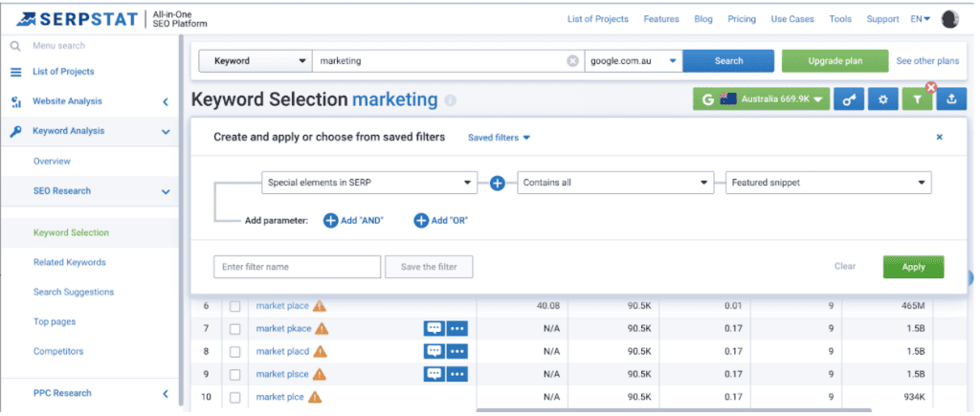Open the three-dots menu for market plsce
The height and width of the screenshot is (416, 980).
(457, 374)
